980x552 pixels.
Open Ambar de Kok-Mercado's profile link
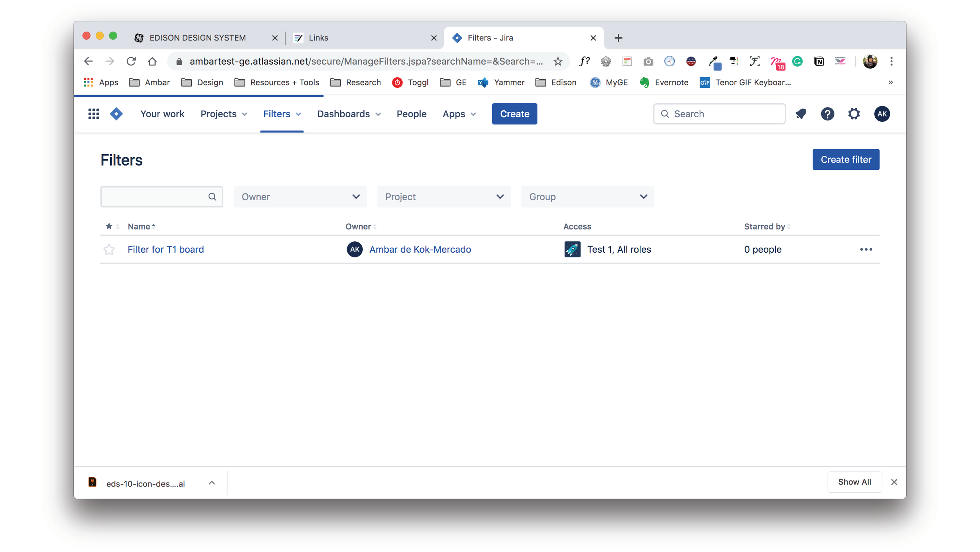(420, 250)
